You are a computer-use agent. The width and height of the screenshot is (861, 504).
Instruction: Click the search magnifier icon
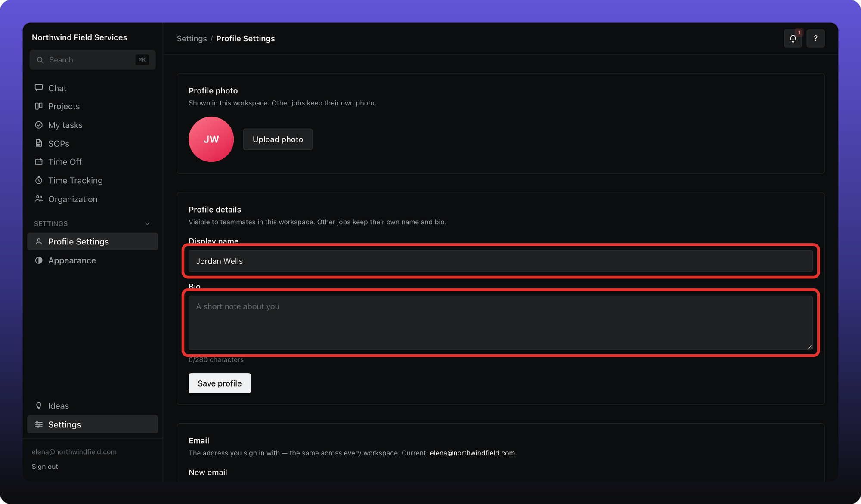(40, 60)
